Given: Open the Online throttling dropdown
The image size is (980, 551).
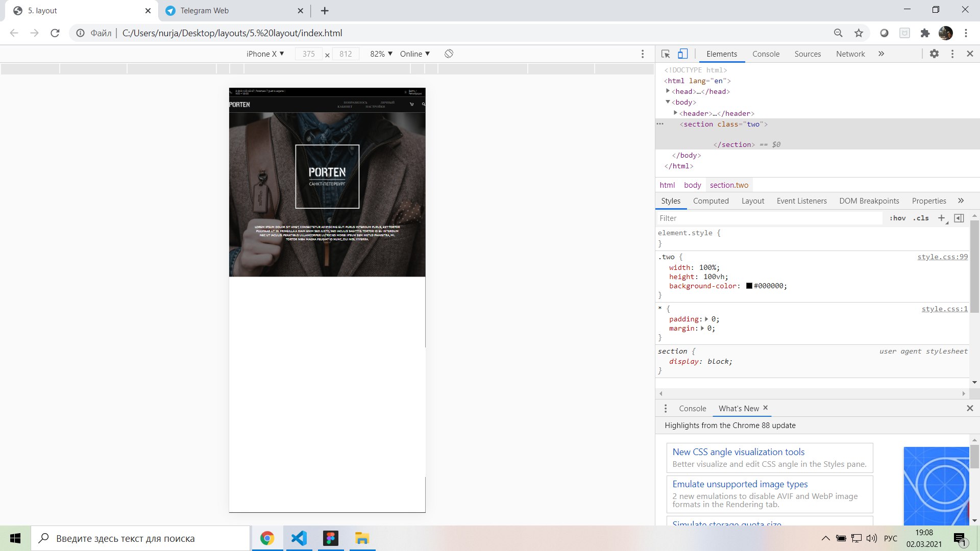Looking at the screenshot, I should coord(415,54).
